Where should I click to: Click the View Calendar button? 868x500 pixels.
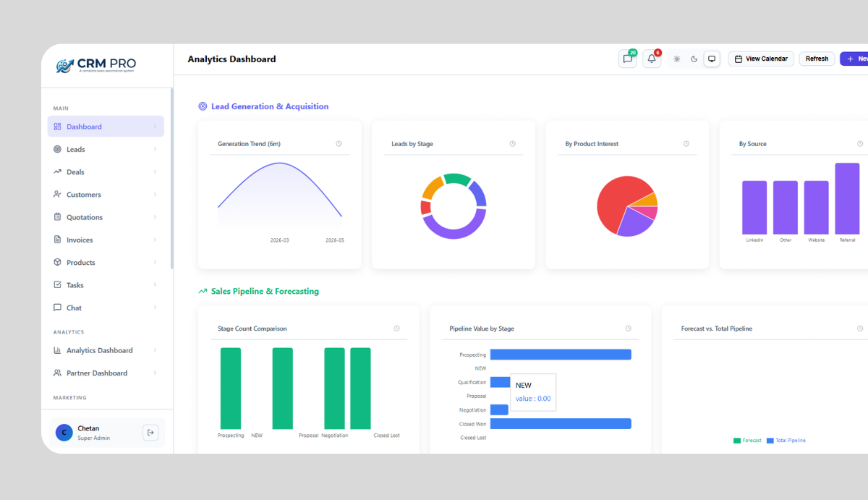coord(761,59)
